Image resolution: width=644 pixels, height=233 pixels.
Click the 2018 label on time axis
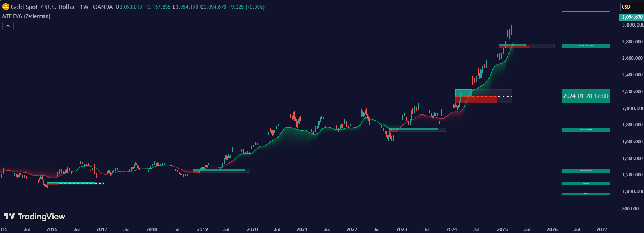point(152,229)
